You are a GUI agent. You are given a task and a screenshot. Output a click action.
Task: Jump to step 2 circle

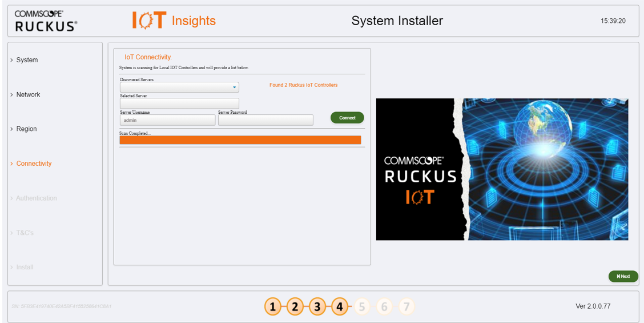click(x=295, y=306)
